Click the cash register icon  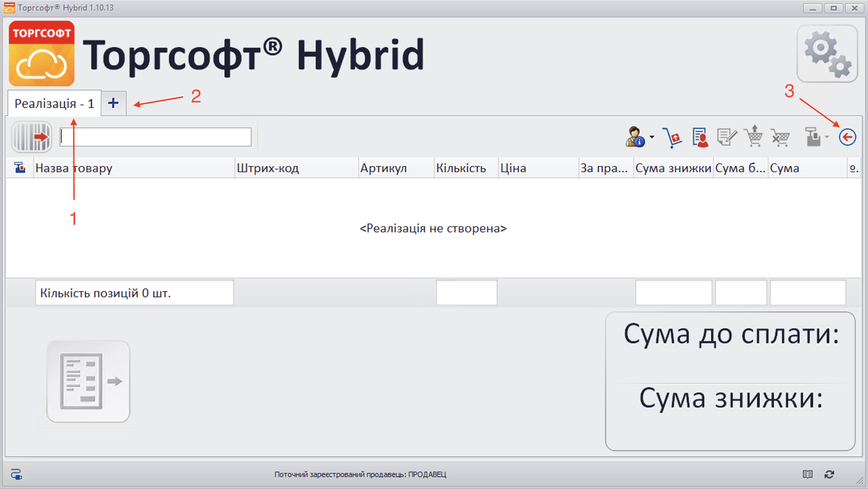click(813, 137)
